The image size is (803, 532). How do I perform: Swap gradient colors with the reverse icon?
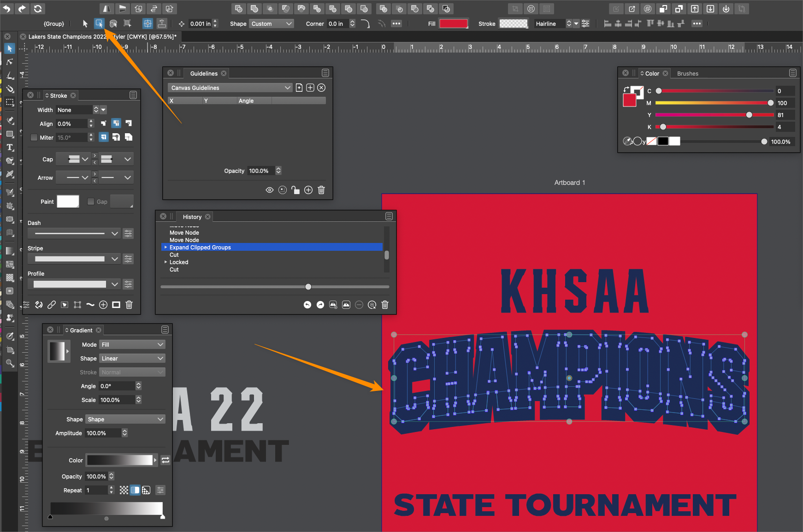[x=165, y=460]
